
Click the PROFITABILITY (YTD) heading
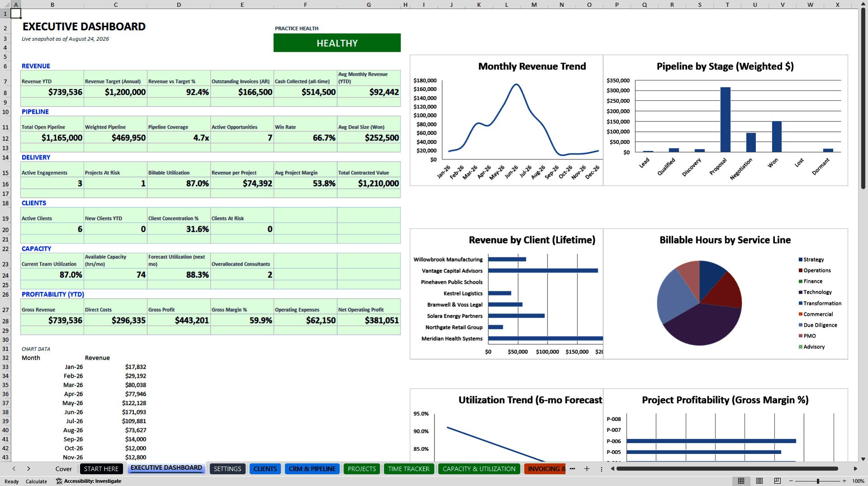tap(53, 294)
